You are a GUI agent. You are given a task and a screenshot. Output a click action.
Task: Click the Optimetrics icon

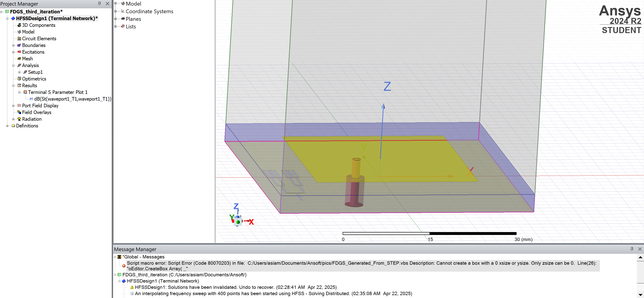[19, 79]
